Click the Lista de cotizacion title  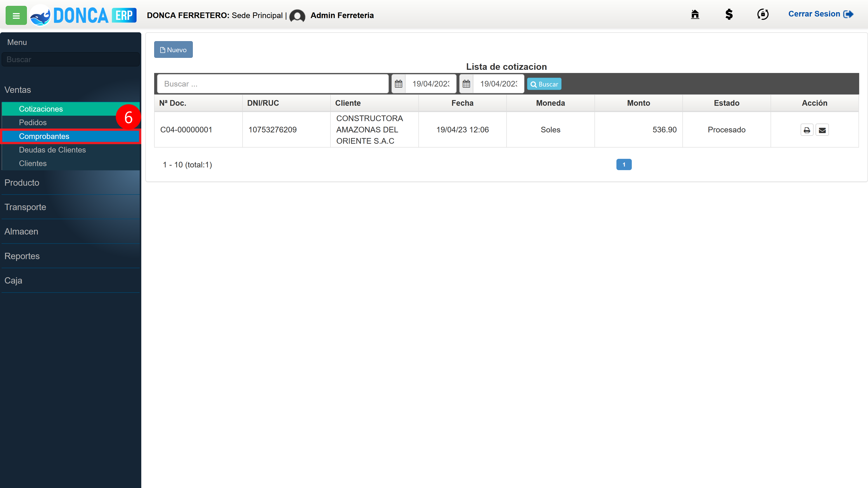[506, 67]
